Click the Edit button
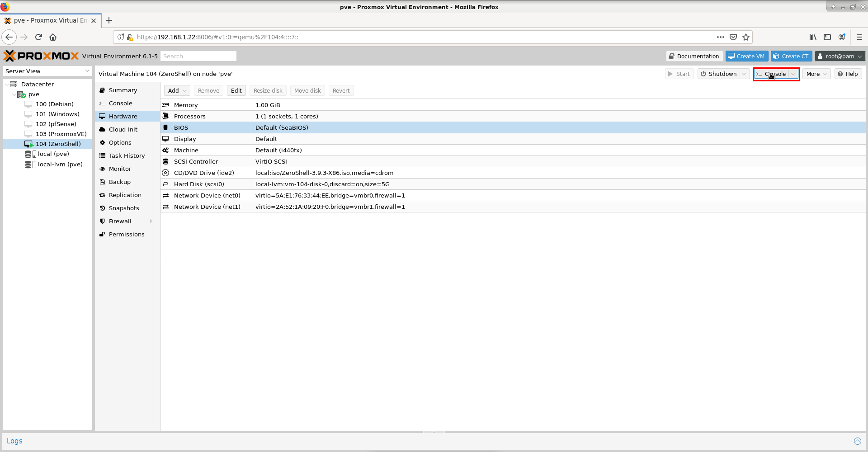Screen dimensions: 868x452 (236, 90)
